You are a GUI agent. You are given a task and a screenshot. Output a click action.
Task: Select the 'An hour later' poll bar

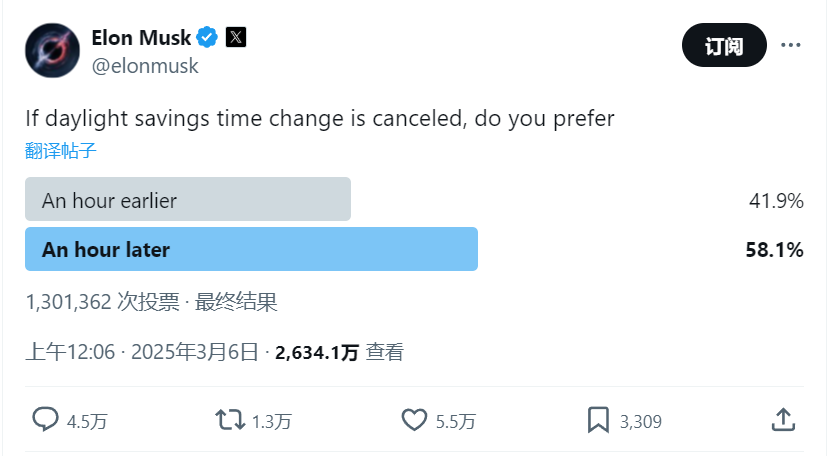(x=251, y=250)
